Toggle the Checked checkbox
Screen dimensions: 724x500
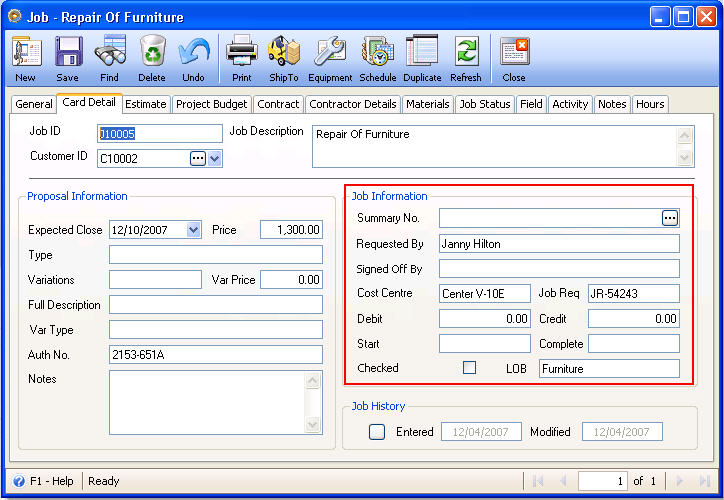469,368
